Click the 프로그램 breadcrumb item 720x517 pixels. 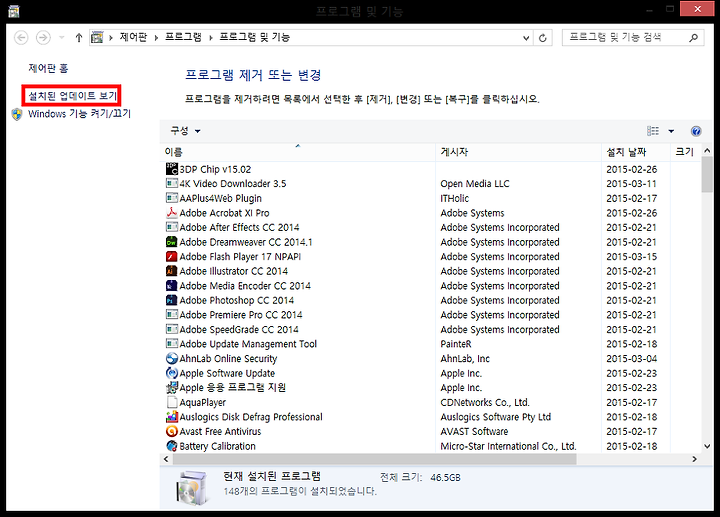[183, 37]
